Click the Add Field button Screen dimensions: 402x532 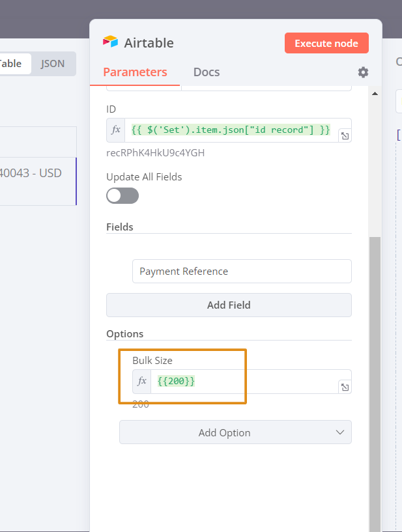coord(229,305)
